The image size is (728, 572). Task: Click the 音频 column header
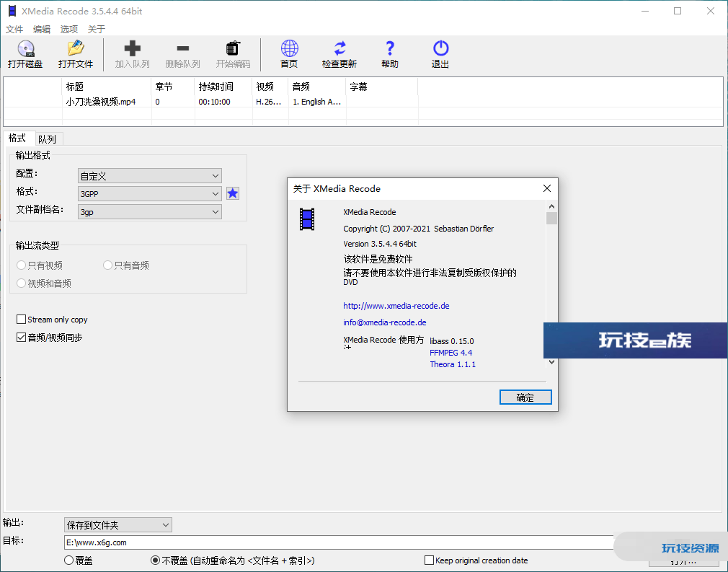[318, 87]
